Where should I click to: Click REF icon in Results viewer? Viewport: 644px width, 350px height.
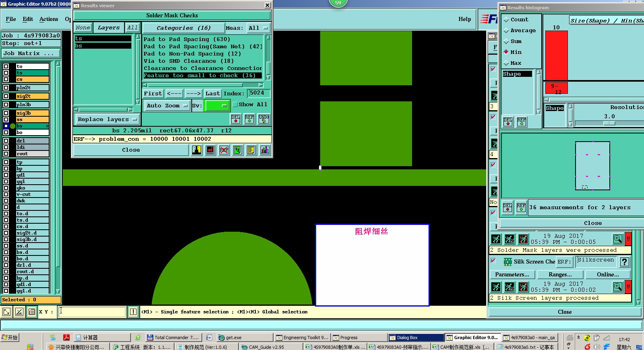click(249, 119)
